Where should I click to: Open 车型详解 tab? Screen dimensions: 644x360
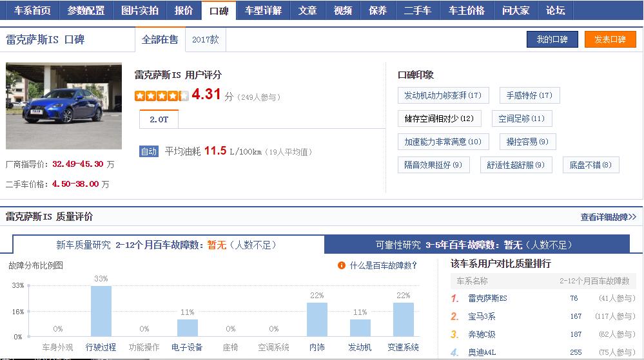click(263, 10)
